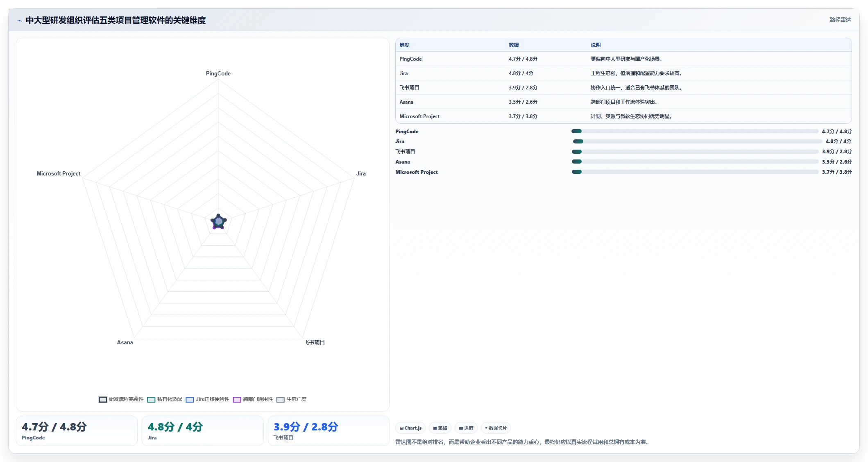The image size is (868, 462).
Task: Click the 飞书项目 cell in the table
Action: pos(409,88)
